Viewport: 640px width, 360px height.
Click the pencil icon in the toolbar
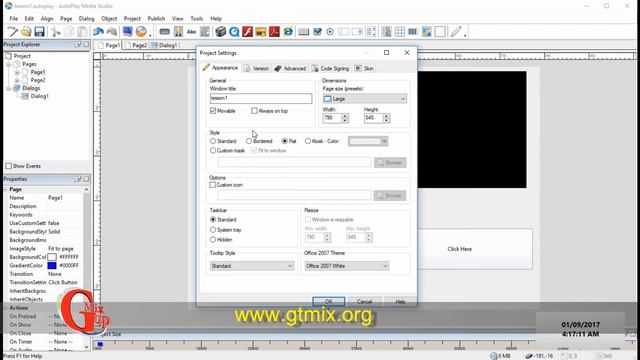pos(456,31)
